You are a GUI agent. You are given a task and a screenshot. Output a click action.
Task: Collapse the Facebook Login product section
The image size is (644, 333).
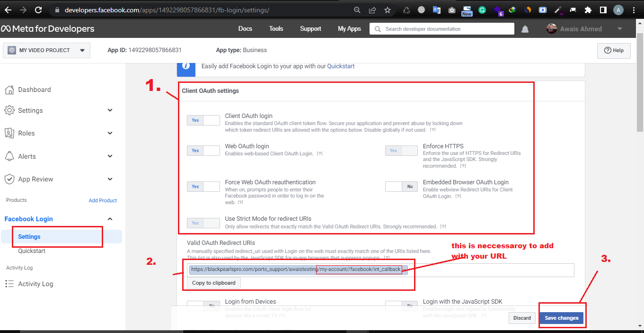pyautogui.click(x=110, y=219)
